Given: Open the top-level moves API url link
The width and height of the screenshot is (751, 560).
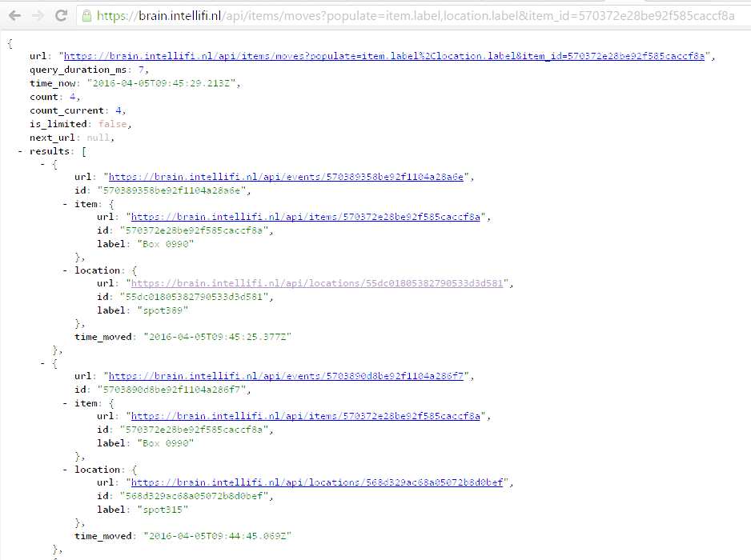Looking at the screenshot, I should point(384,56).
